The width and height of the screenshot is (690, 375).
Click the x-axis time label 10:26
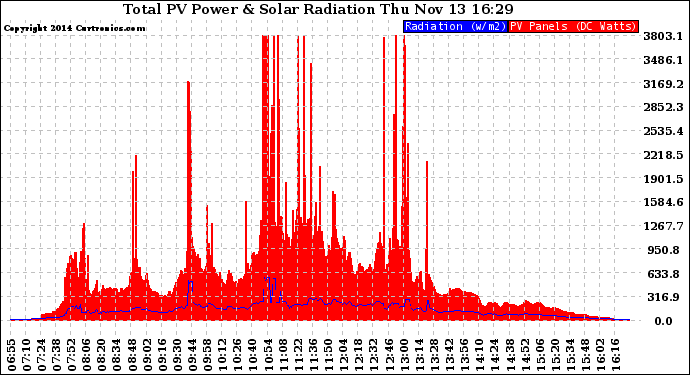pos(238,356)
